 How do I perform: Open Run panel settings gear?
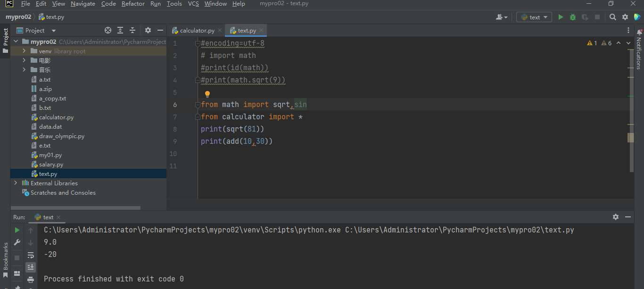[x=616, y=217]
